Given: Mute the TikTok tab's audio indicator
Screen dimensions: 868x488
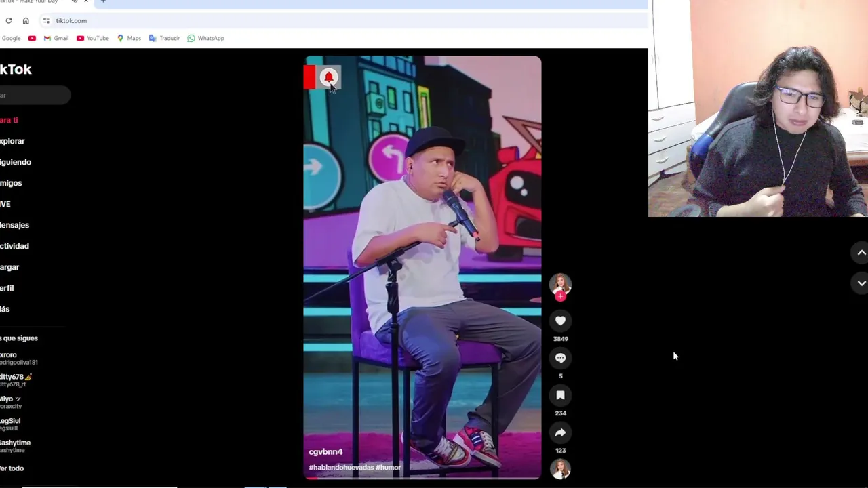Looking at the screenshot, I should pyautogui.click(x=74, y=1).
